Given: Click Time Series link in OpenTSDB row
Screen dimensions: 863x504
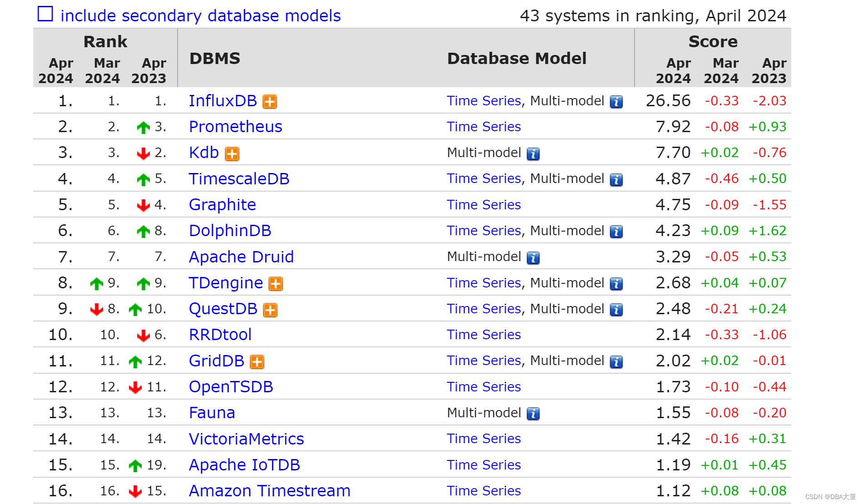Looking at the screenshot, I should pos(484,387).
